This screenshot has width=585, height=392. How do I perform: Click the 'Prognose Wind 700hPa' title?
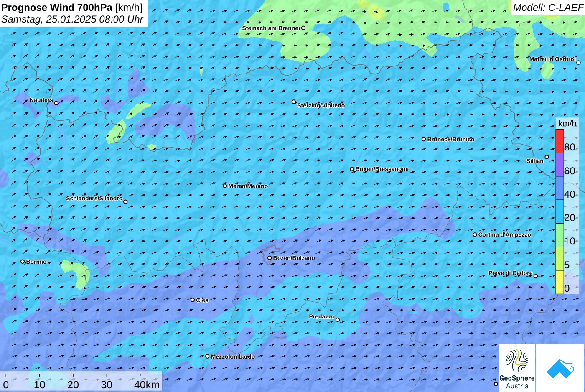pos(57,8)
